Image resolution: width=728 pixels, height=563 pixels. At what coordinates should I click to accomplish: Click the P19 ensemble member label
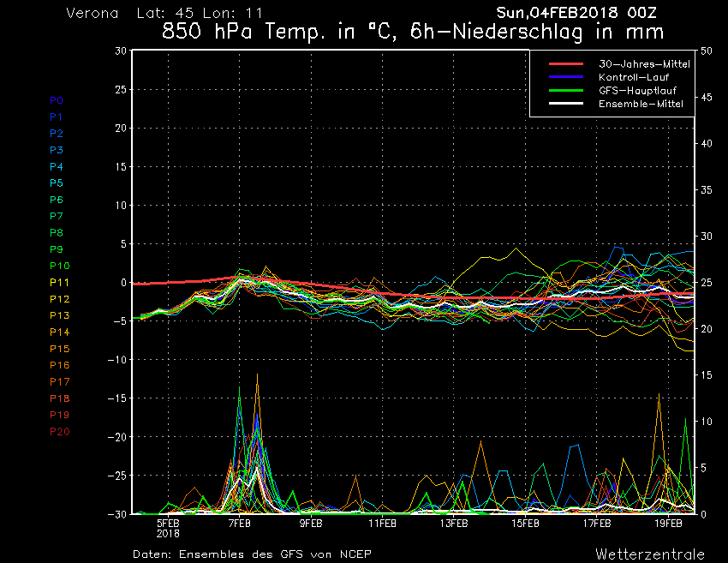pyautogui.click(x=59, y=415)
